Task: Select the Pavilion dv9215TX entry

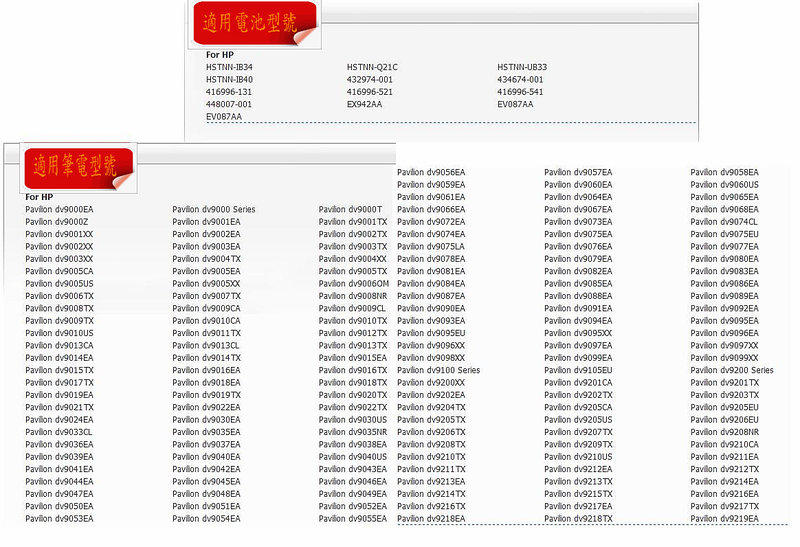Action: point(578,494)
